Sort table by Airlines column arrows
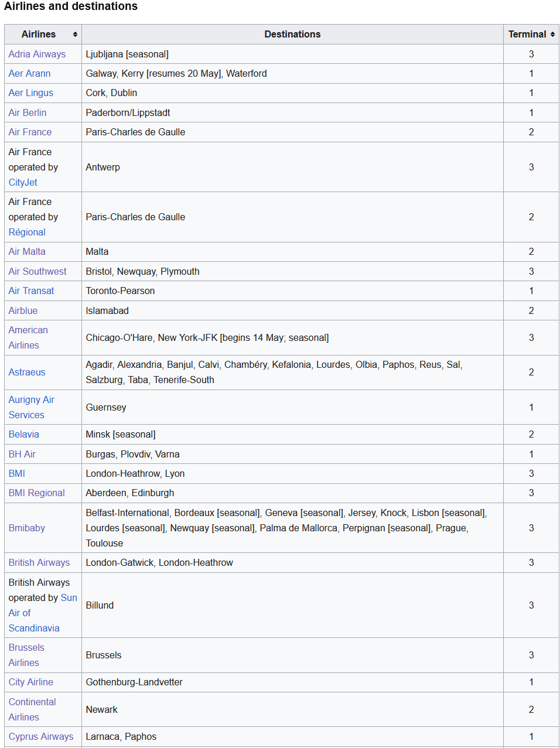Viewport: 560px width, 748px height. coord(75,35)
